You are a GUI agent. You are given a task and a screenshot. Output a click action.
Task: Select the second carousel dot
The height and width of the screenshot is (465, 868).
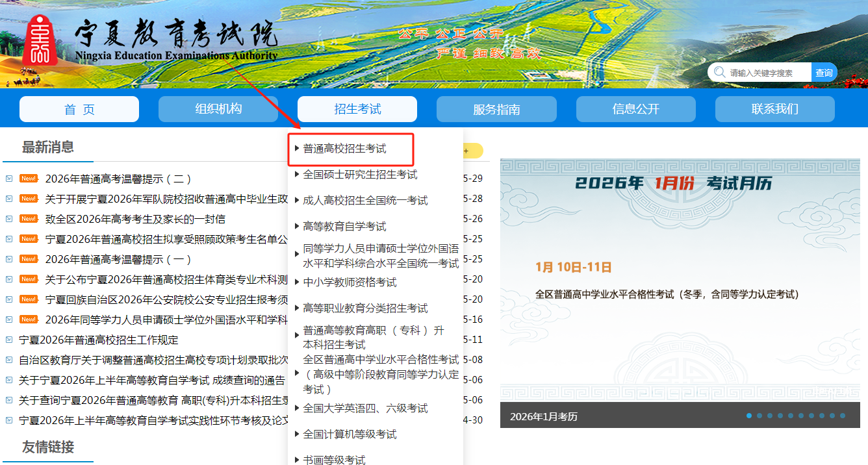pyautogui.click(x=759, y=416)
